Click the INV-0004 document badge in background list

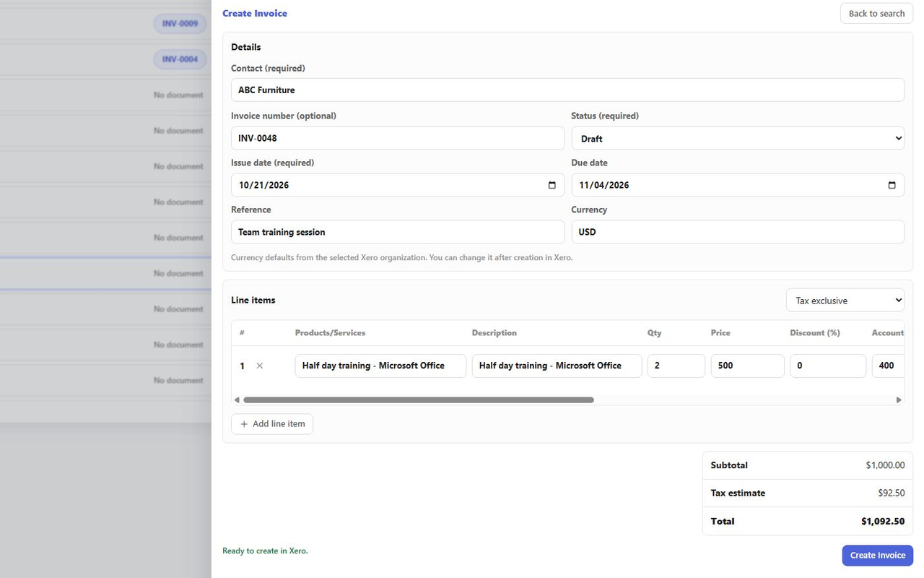(x=180, y=59)
